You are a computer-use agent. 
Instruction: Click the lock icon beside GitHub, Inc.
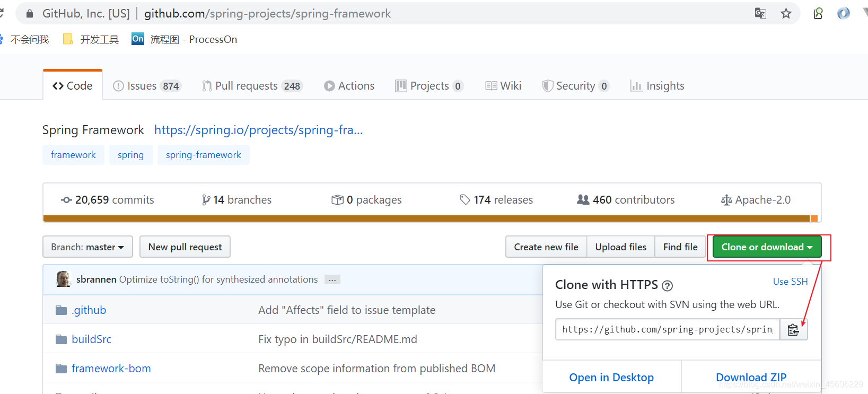[30, 13]
